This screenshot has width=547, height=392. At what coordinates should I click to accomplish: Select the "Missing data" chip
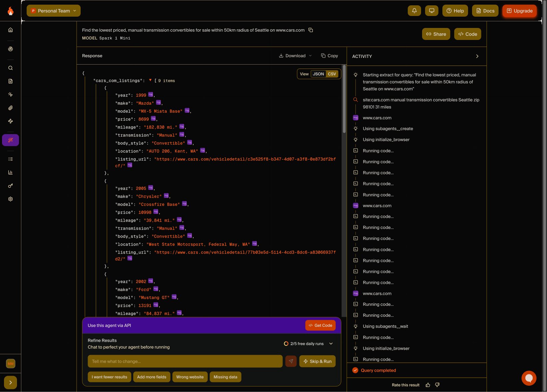(x=226, y=377)
